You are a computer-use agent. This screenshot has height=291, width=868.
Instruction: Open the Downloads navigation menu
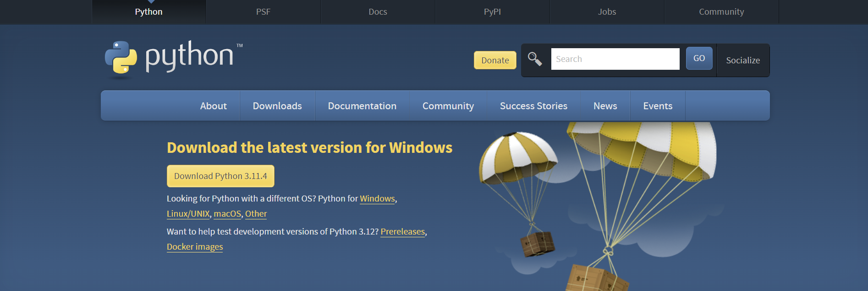pyautogui.click(x=277, y=106)
